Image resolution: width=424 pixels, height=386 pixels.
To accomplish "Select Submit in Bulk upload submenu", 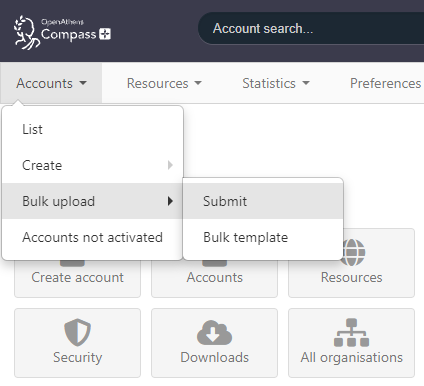I will pos(263,201).
